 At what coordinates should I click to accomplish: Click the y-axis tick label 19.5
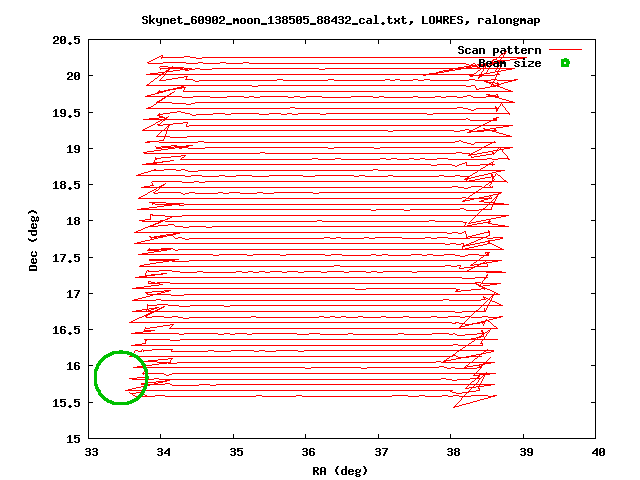click(66, 113)
